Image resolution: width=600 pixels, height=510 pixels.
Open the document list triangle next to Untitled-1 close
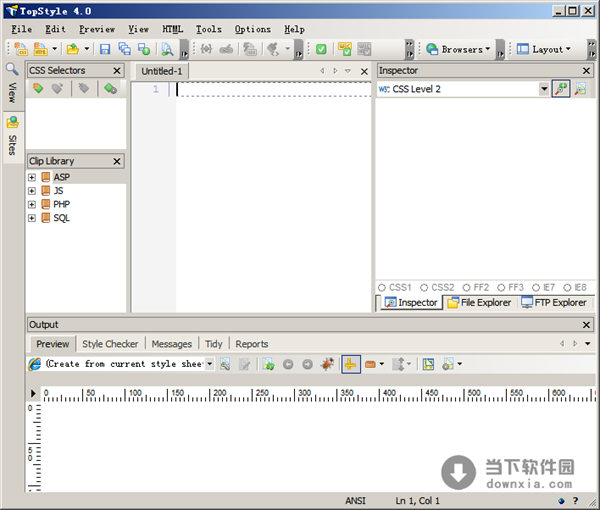click(x=348, y=71)
